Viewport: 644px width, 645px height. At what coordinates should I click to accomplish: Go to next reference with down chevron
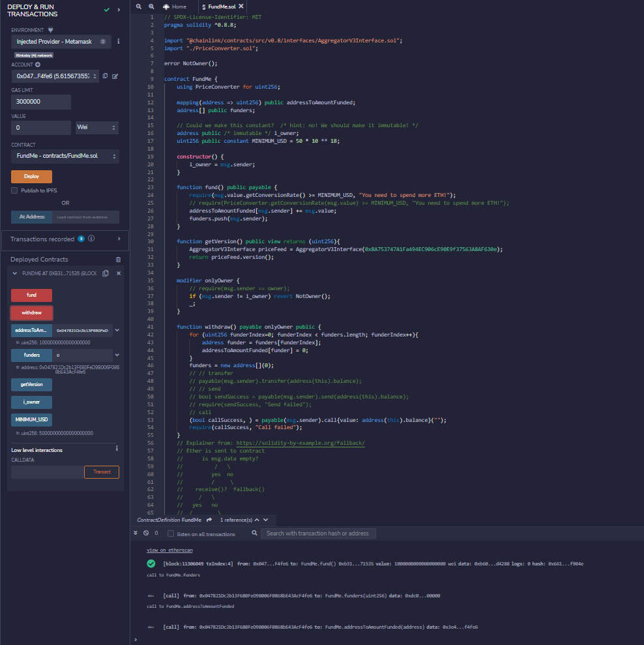[266, 520]
